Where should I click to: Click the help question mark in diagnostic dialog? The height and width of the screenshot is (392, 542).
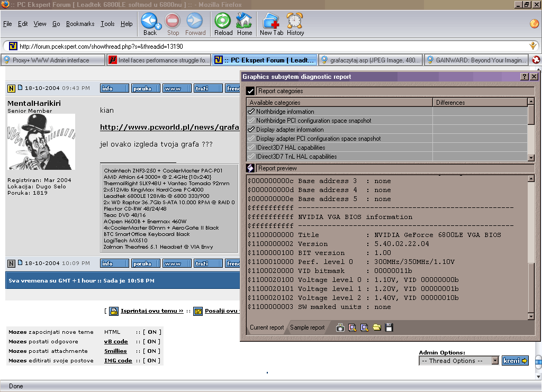(x=525, y=77)
